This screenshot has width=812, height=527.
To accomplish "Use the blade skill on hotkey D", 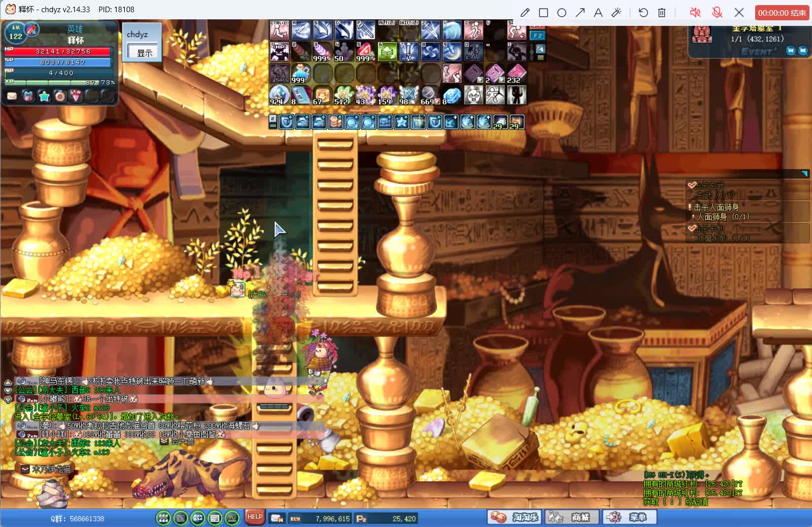I will coord(344,30).
